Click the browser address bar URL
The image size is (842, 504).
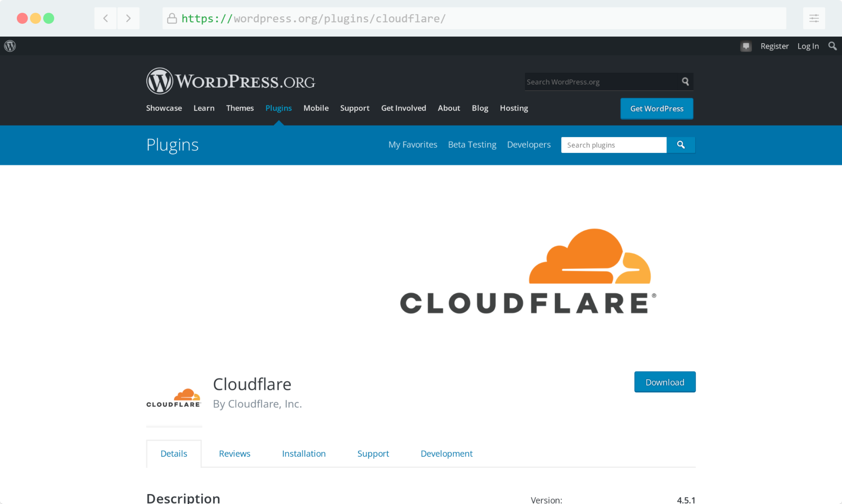pyautogui.click(x=313, y=18)
